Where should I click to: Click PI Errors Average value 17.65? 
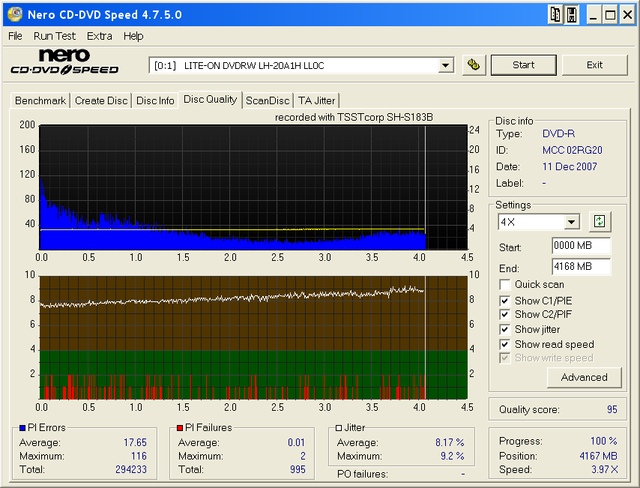[135, 442]
